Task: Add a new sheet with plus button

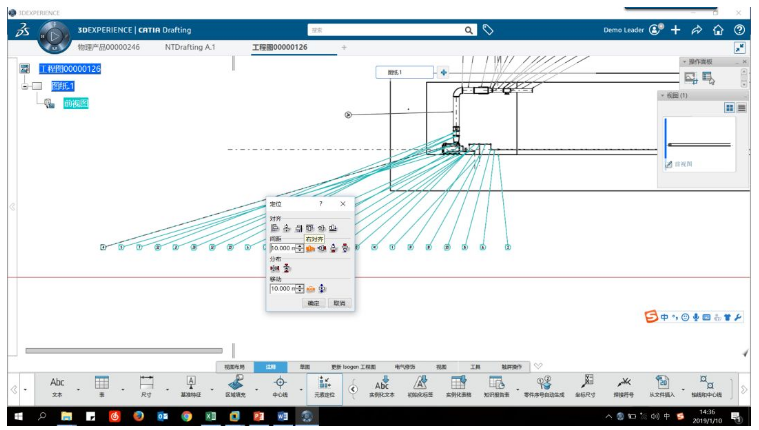Action: (443, 73)
